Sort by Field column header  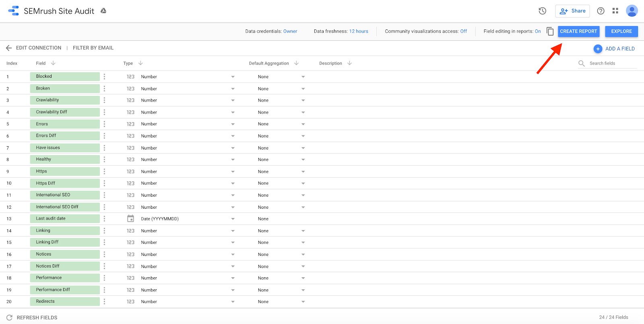click(41, 63)
